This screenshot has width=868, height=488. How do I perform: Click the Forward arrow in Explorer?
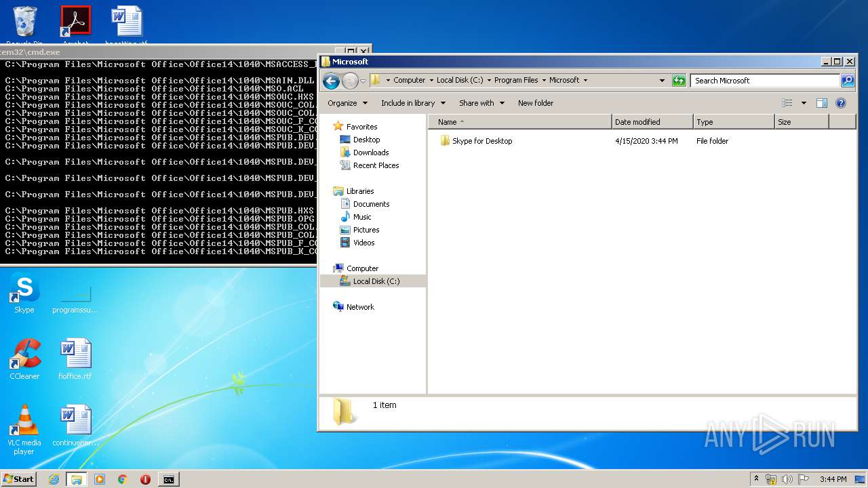pos(350,81)
